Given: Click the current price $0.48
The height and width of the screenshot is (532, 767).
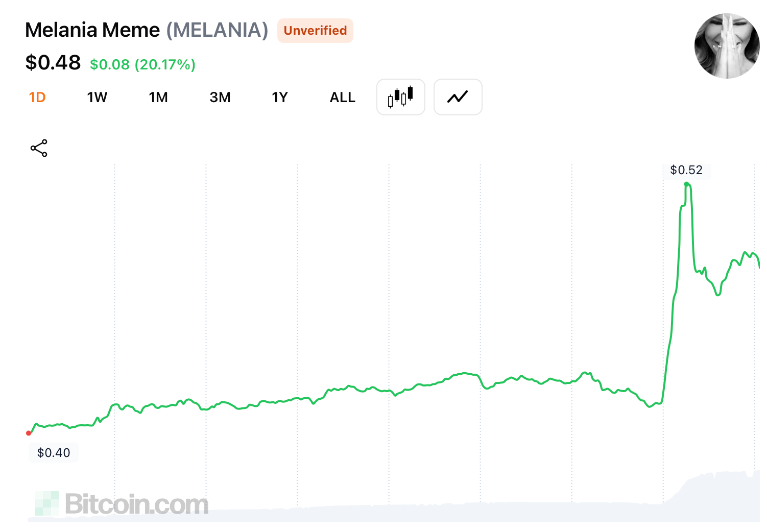Looking at the screenshot, I should (53, 63).
